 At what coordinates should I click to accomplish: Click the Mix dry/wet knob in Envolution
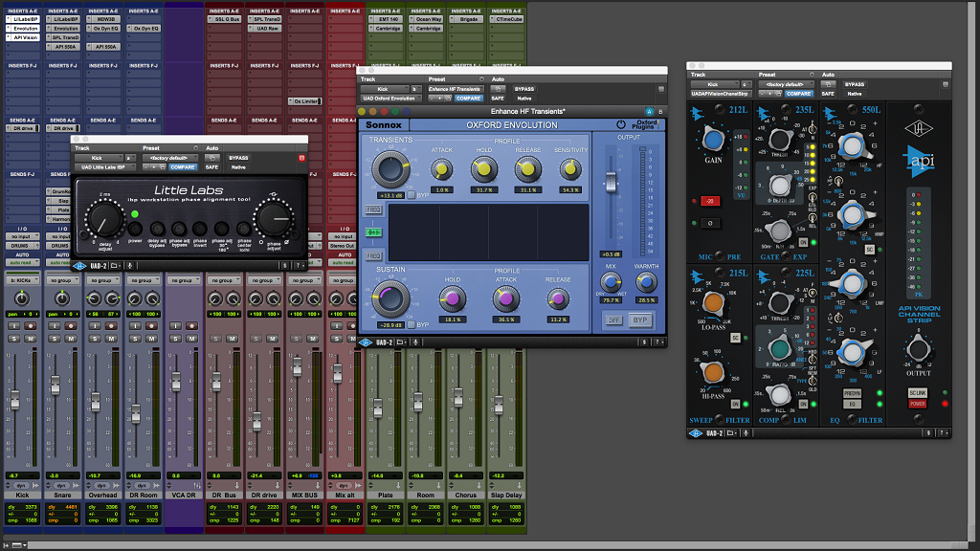tap(611, 283)
